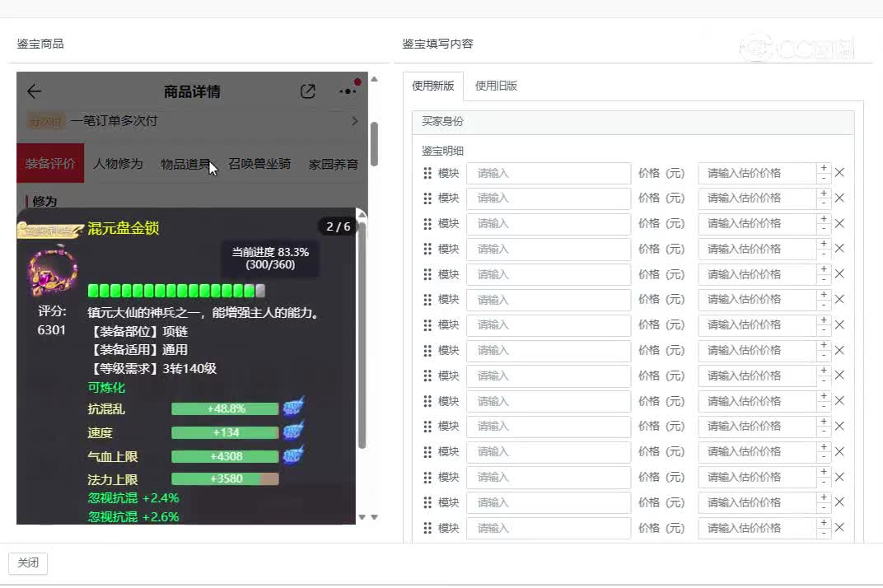Select the 使用新版 tab

tap(433, 86)
